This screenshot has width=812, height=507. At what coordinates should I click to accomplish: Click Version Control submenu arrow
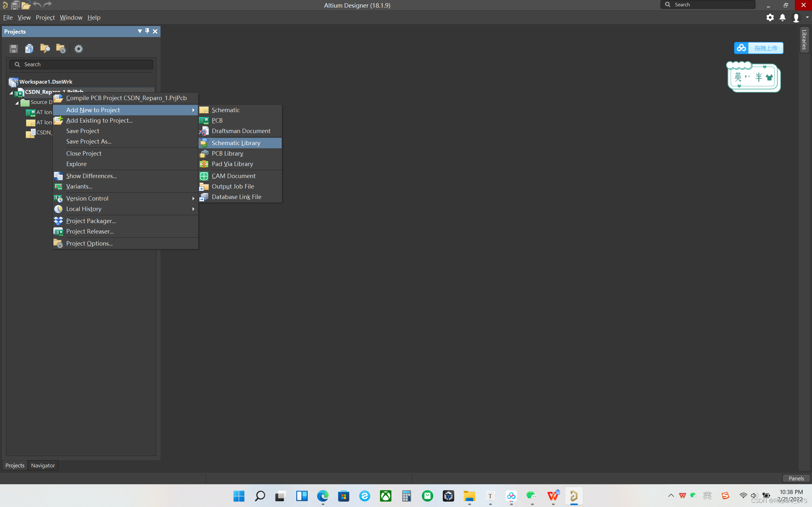(193, 198)
